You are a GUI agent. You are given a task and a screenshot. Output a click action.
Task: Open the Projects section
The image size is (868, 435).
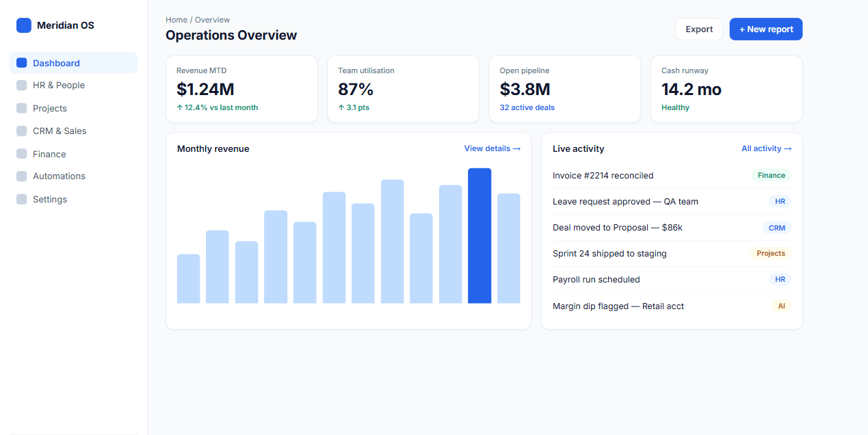[x=74, y=108]
